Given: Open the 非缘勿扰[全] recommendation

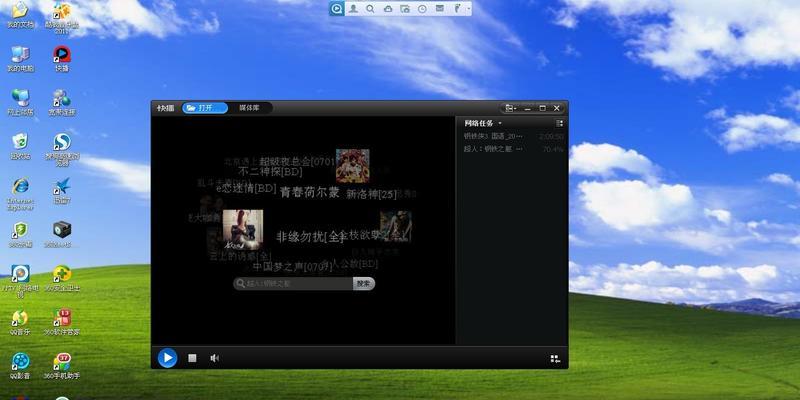Looking at the screenshot, I should [x=310, y=237].
